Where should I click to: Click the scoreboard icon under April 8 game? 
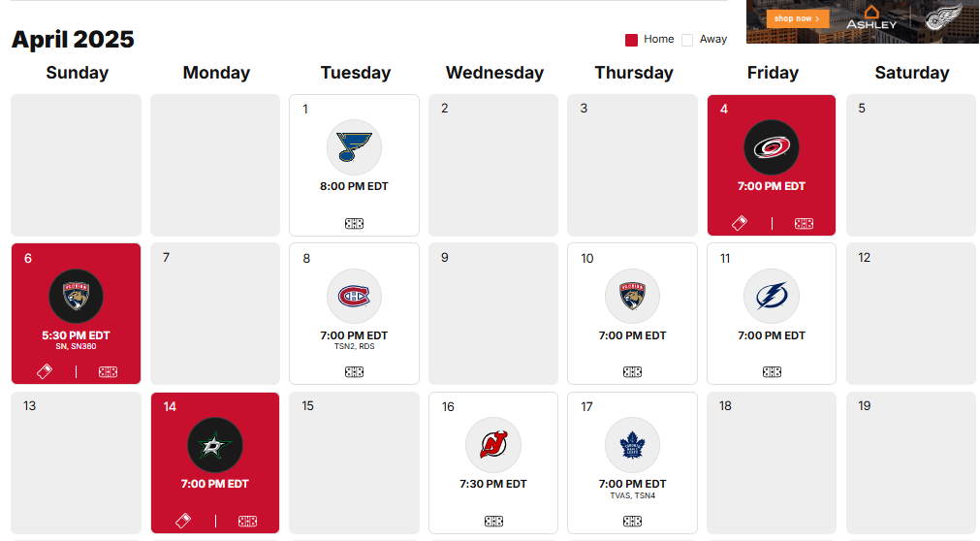tap(355, 371)
